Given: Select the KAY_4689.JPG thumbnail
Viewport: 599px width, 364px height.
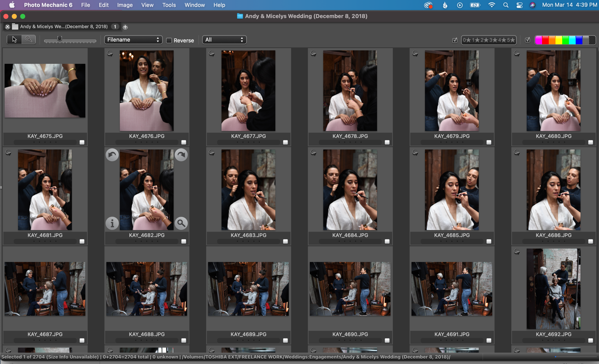Looking at the screenshot, I should point(248,289).
